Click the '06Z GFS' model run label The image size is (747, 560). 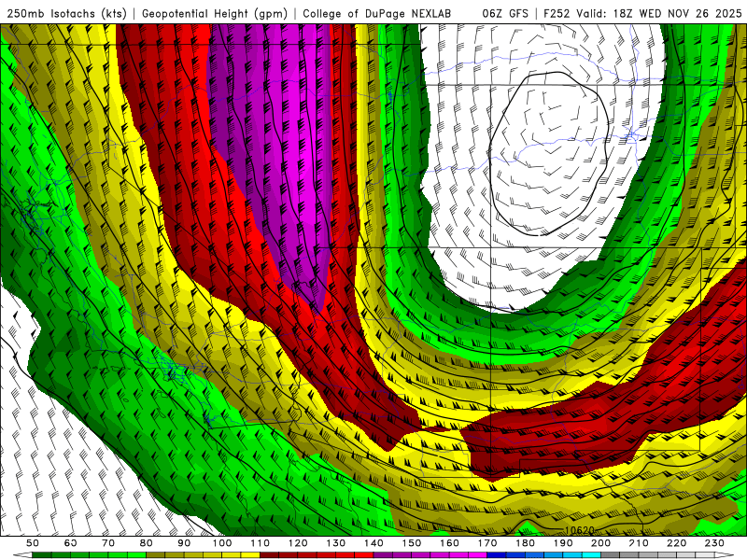click(x=505, y=14)
